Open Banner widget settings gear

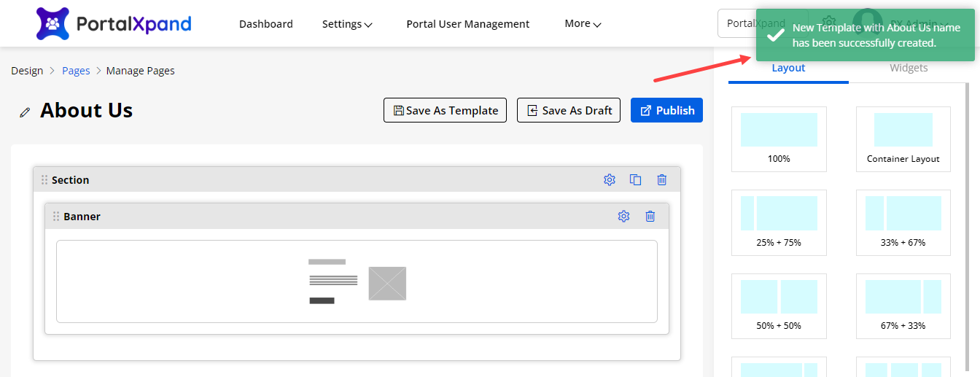pyautogui.click(x=623, y=217)
